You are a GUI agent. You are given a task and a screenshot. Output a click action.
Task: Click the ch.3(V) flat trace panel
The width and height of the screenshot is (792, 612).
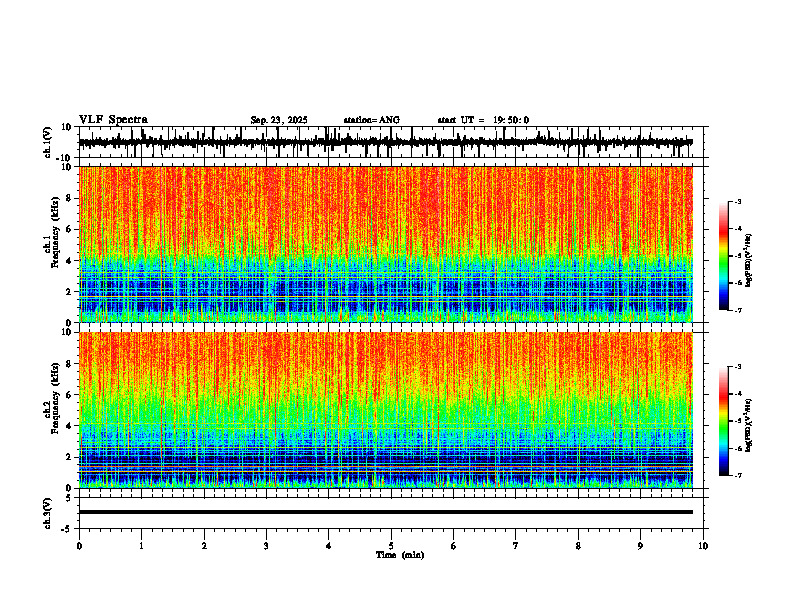click(393, 513)
